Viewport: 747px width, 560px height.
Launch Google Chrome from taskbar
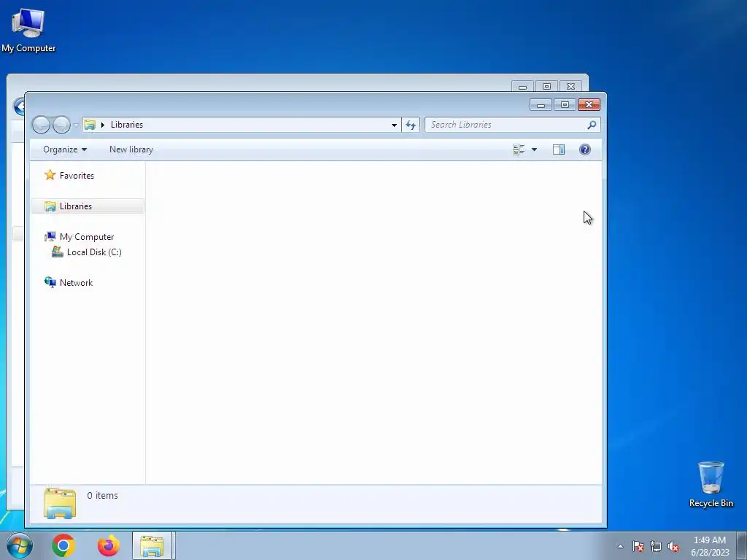63,545
